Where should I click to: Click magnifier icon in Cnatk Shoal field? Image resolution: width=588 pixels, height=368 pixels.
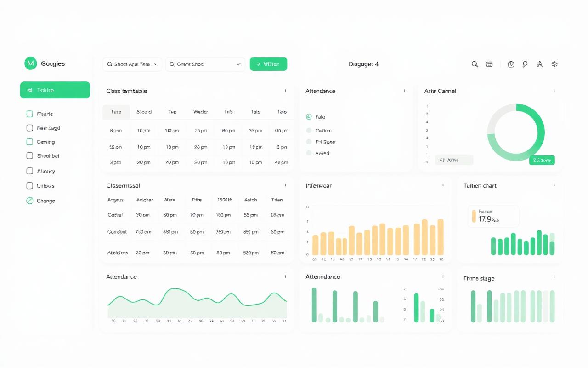pyautogui.click(x=172, y=64)
